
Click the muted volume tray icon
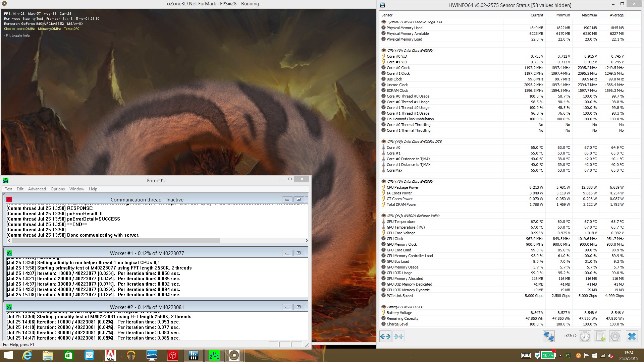pos(611,356)
